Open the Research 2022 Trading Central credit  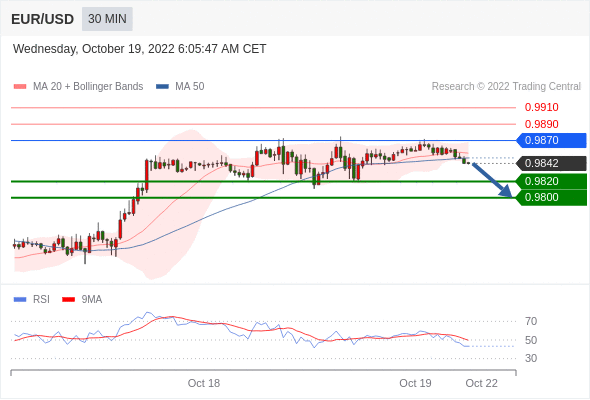click(x=506, y=87)
